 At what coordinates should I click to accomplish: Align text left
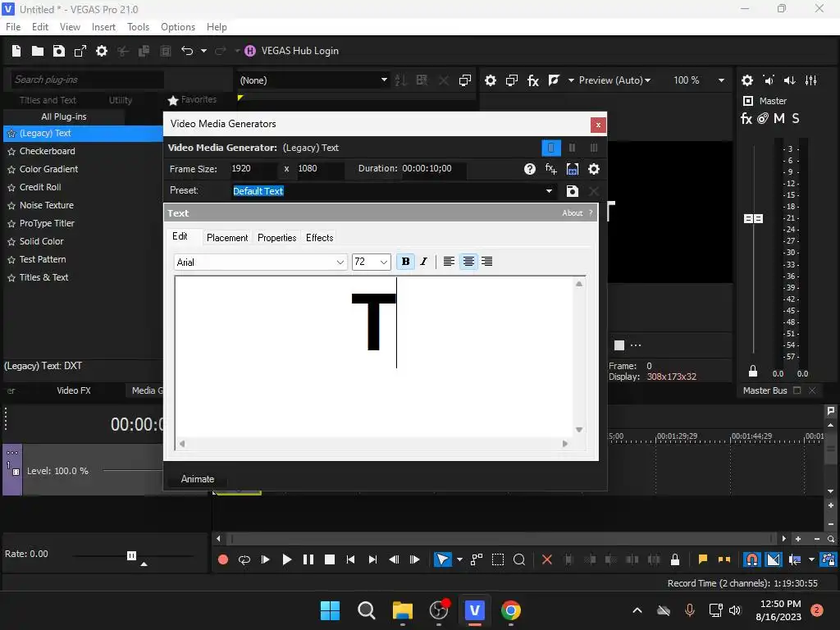[449, 262]
